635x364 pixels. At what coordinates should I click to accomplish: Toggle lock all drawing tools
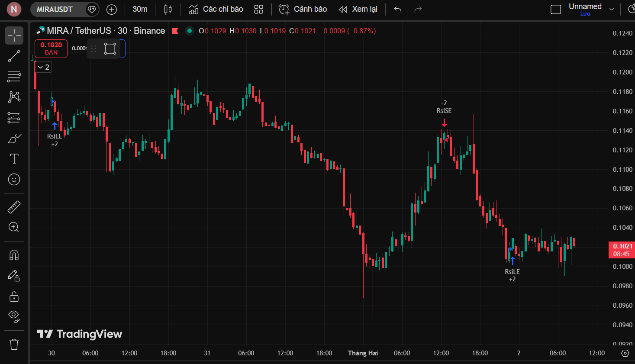coord(14,296)
